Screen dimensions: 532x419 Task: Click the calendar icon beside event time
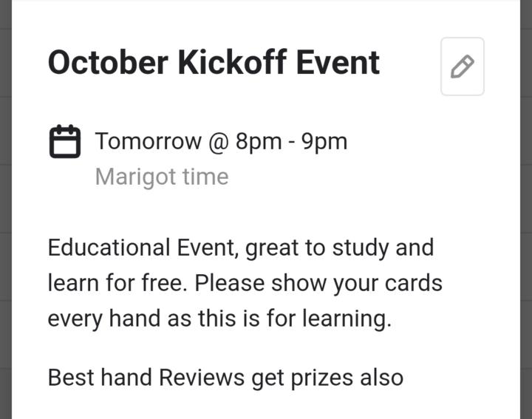click(65, 141)
